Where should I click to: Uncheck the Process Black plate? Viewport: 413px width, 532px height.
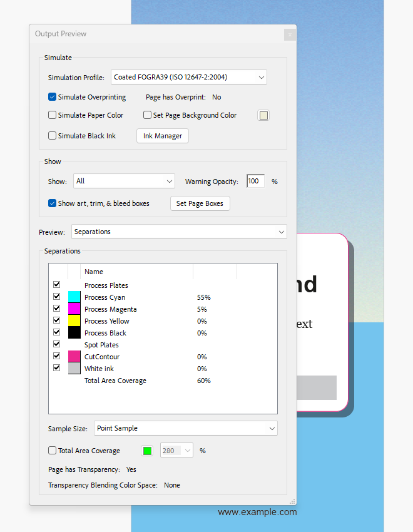coord(56,332)
